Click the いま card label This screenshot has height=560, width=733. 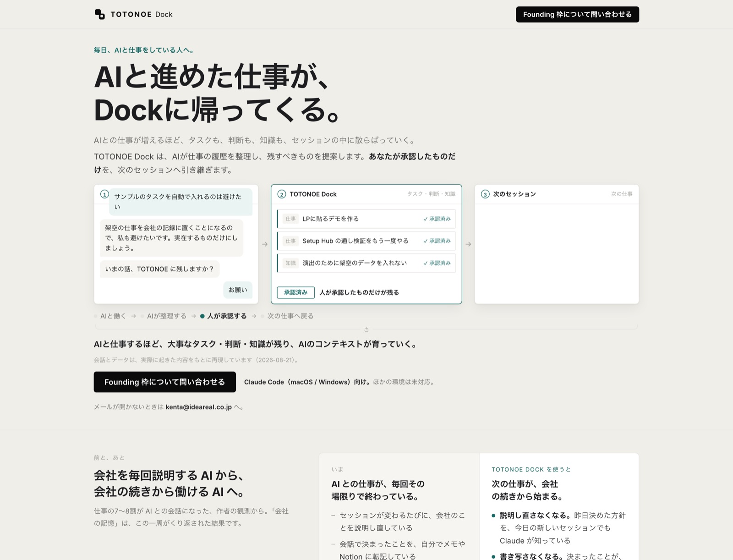pos(337,469)
